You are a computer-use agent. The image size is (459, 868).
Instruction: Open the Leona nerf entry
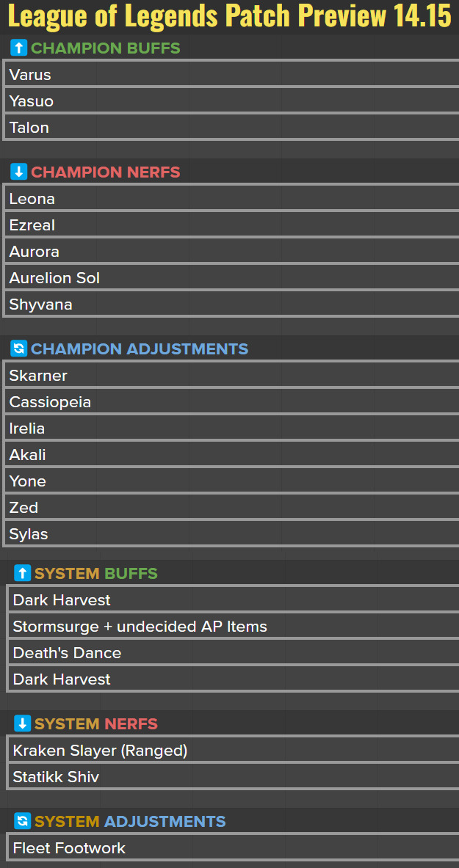tap(231, 199)
